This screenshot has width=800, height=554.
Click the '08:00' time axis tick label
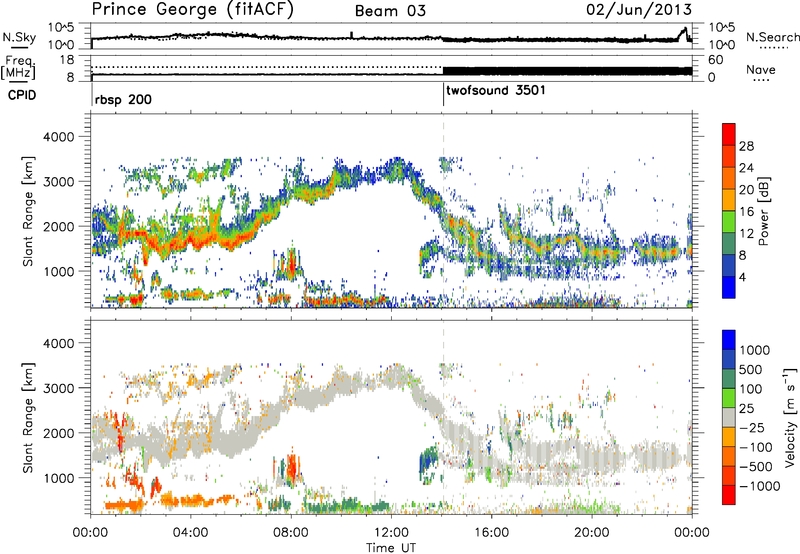tap(291, 533)
